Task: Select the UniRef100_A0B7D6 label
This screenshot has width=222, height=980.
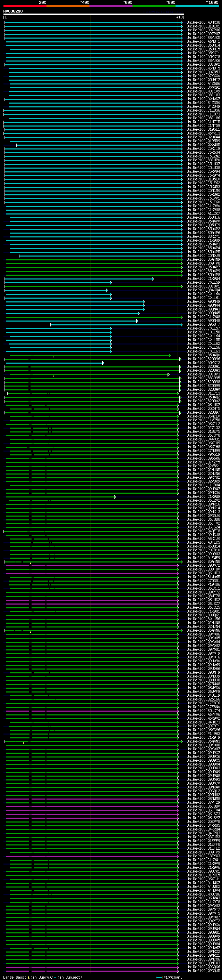Action: pos(203,894)
